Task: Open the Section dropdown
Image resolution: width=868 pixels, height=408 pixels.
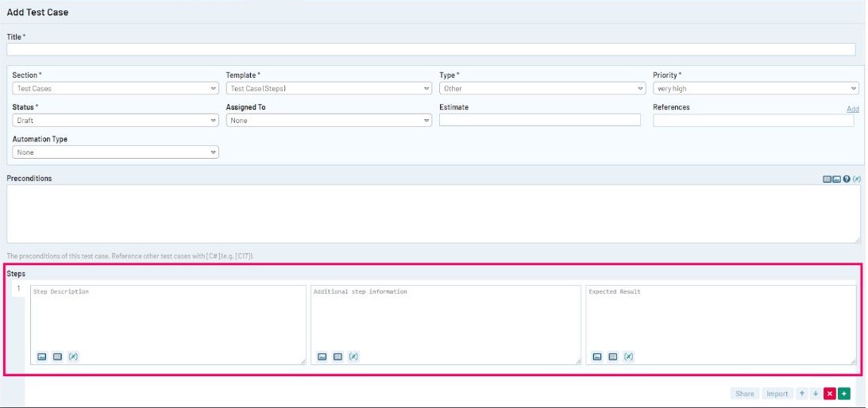Action: 115,89
